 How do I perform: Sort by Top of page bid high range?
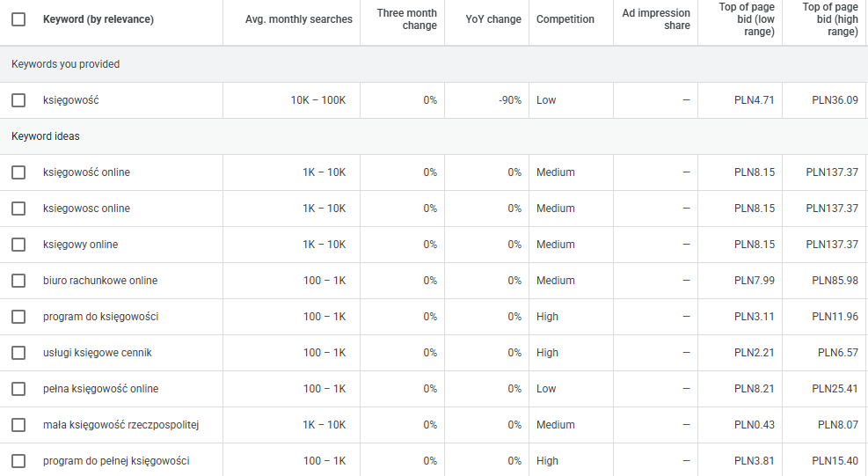pos(829,19)
